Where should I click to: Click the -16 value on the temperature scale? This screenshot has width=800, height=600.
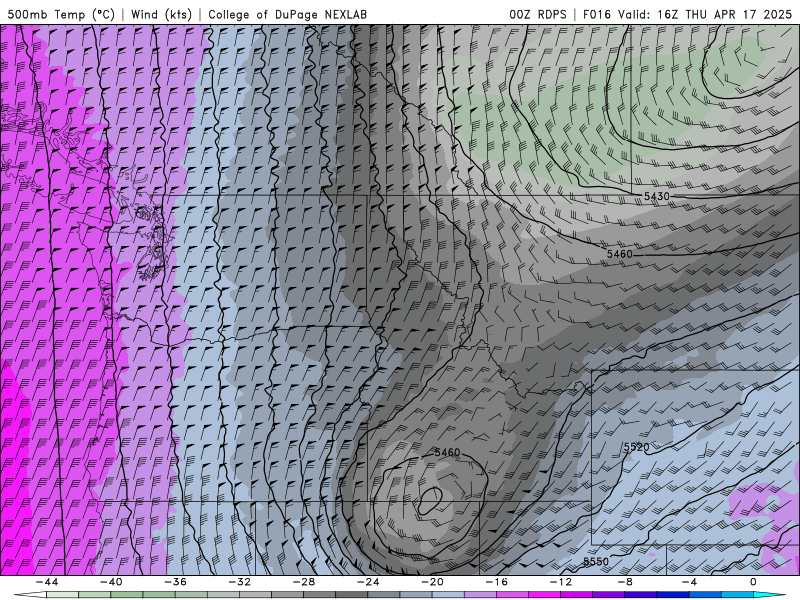496,582
